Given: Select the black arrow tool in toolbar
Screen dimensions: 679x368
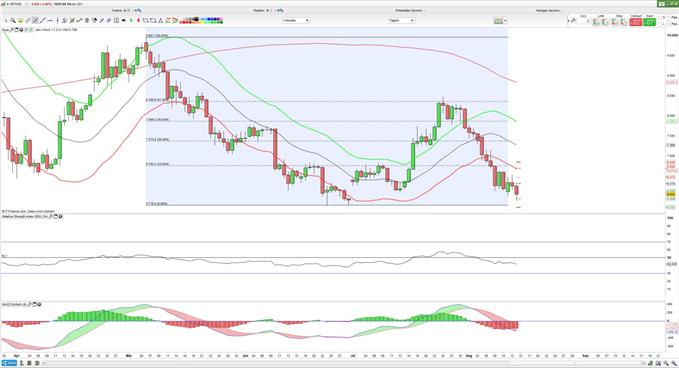Looking at the screenshot, I should pos(123,20).
